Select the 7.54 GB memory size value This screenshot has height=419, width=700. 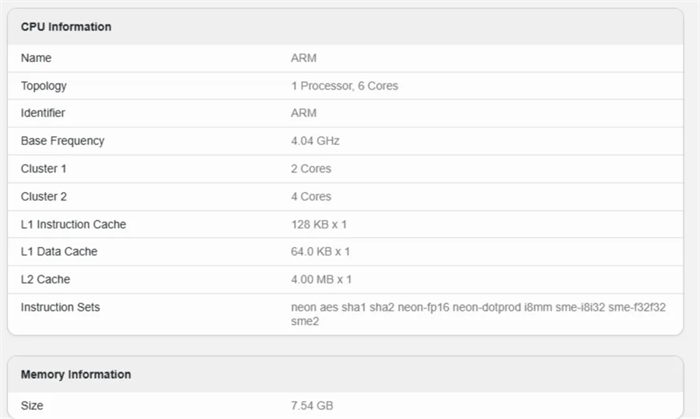(x=312, y=406)
